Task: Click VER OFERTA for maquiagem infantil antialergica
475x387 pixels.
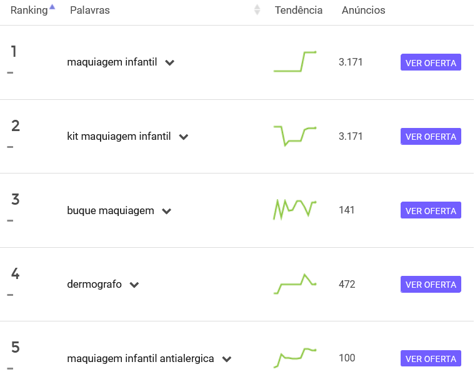Action: pyautogui.click(x=431, y=359)
